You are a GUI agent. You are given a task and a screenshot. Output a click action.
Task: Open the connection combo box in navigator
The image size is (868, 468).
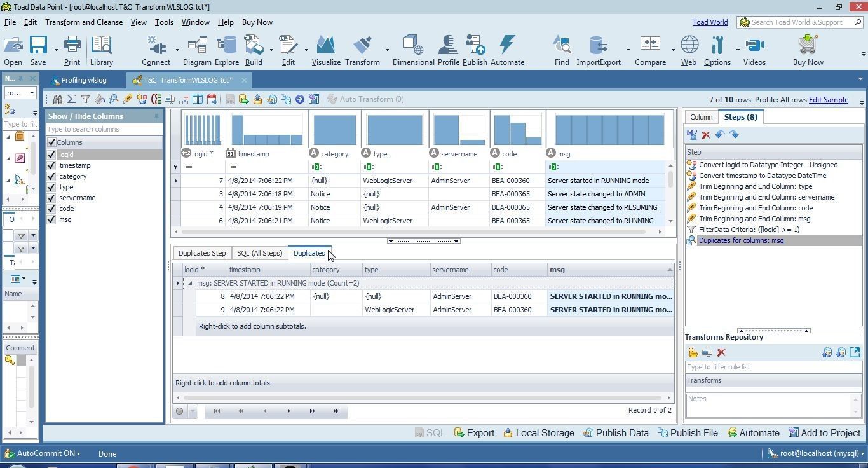tap(20, 93)
